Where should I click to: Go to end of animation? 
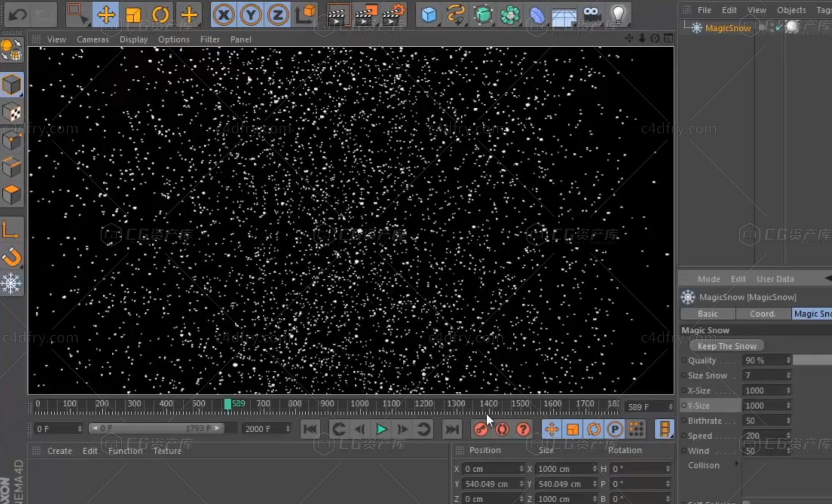coord(452,429)
